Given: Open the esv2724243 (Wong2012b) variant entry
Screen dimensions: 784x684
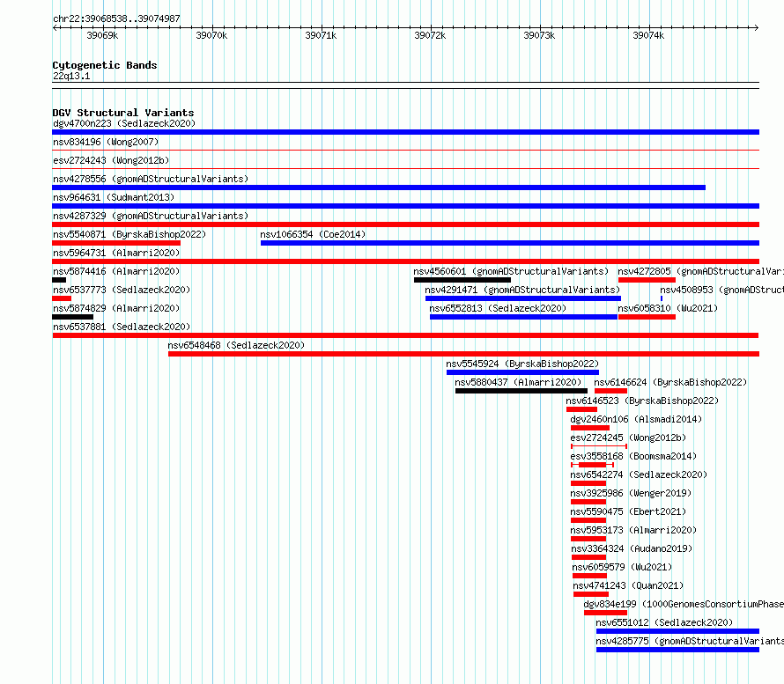Looking at the screenshot, I should (111, 160).
